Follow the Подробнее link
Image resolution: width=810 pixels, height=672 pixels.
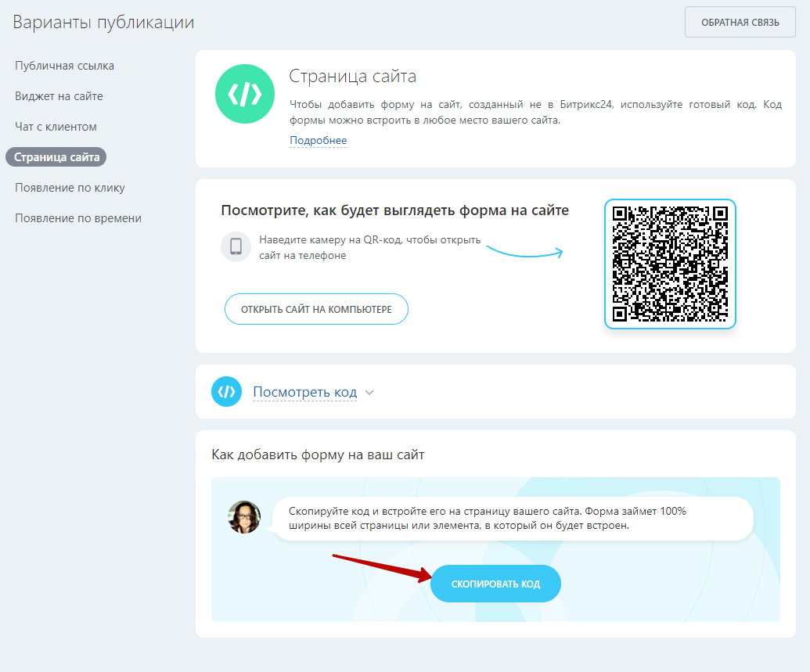[x=319, y=141]
